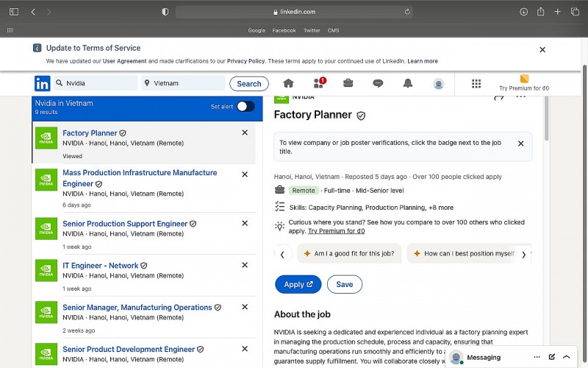This screenshot has height=368, width=588.
Task: Close the verification badge tip
Action: coord(520,144)
